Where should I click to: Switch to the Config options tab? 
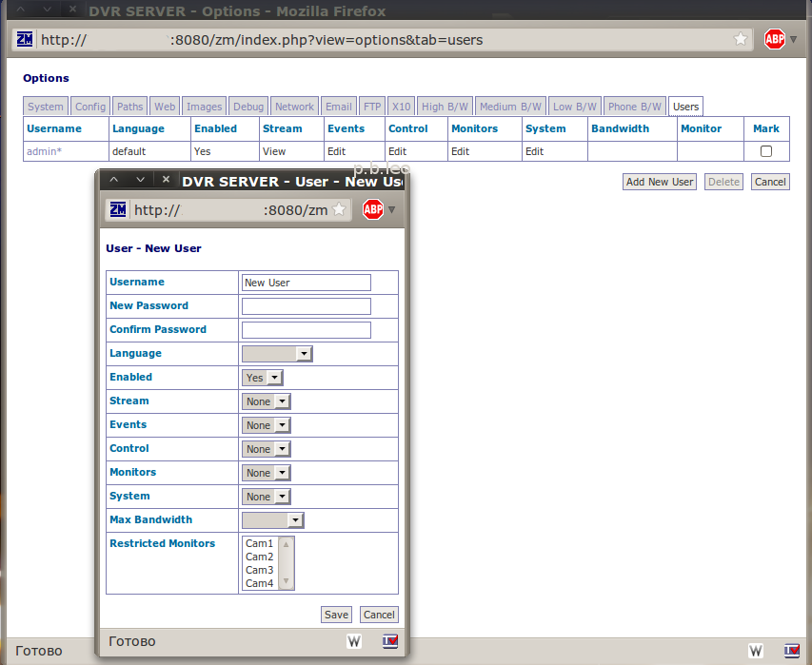tap(90, 107)
